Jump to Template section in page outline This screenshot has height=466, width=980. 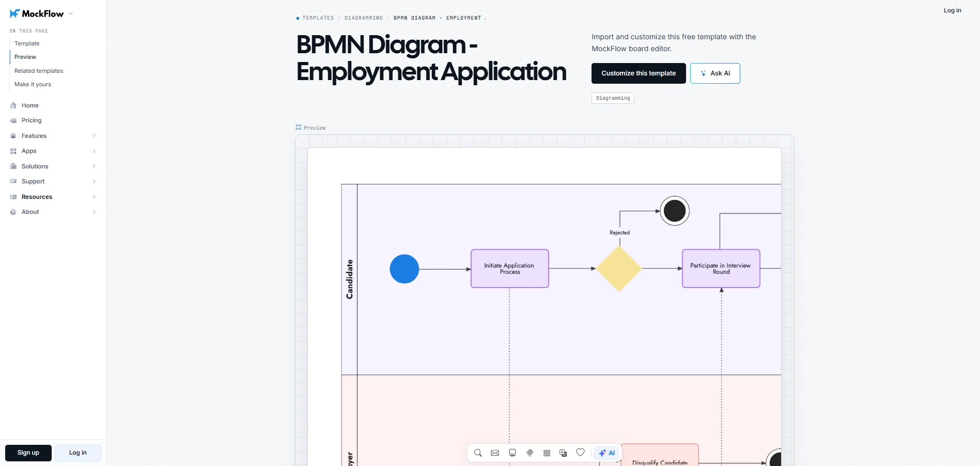click(x=27, y=43)
